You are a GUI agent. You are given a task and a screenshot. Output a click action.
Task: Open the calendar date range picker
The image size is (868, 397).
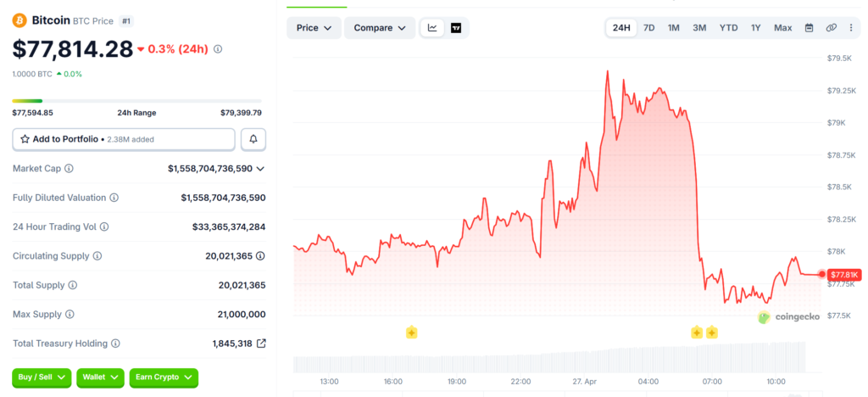[x=809, y=28]
